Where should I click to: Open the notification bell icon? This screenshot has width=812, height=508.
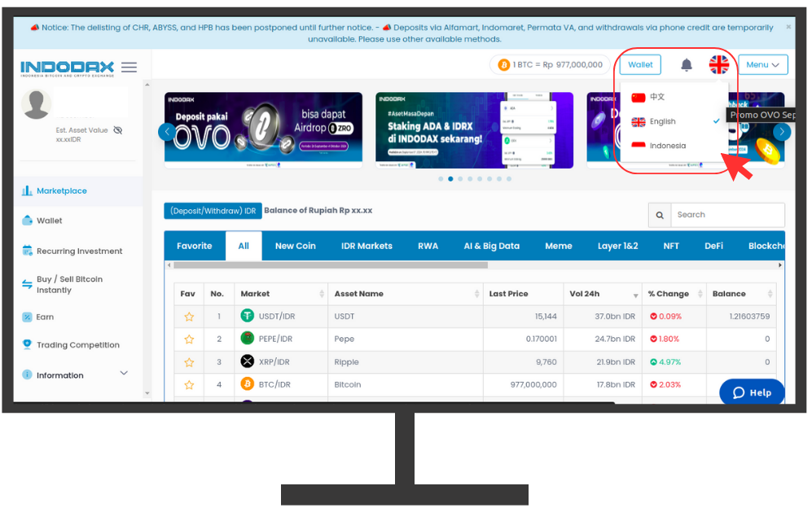pos(686,64)
